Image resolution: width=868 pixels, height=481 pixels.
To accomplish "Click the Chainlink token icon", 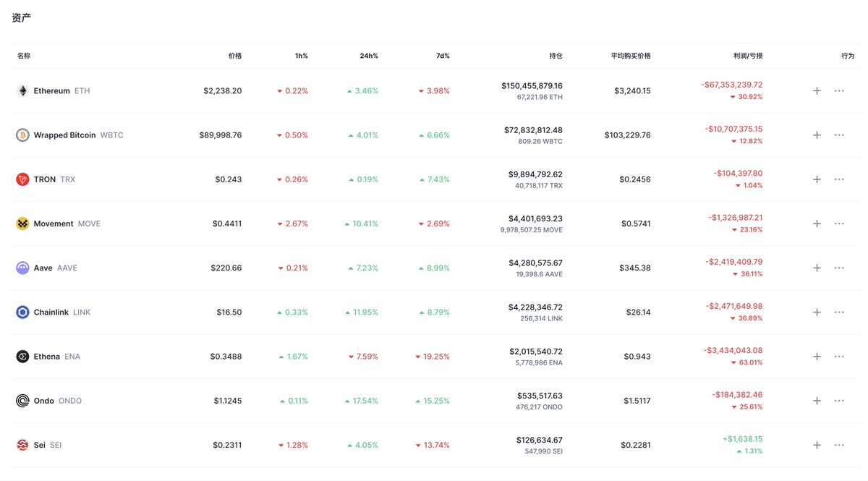I will pyautogui.click(x=22, y=312).
